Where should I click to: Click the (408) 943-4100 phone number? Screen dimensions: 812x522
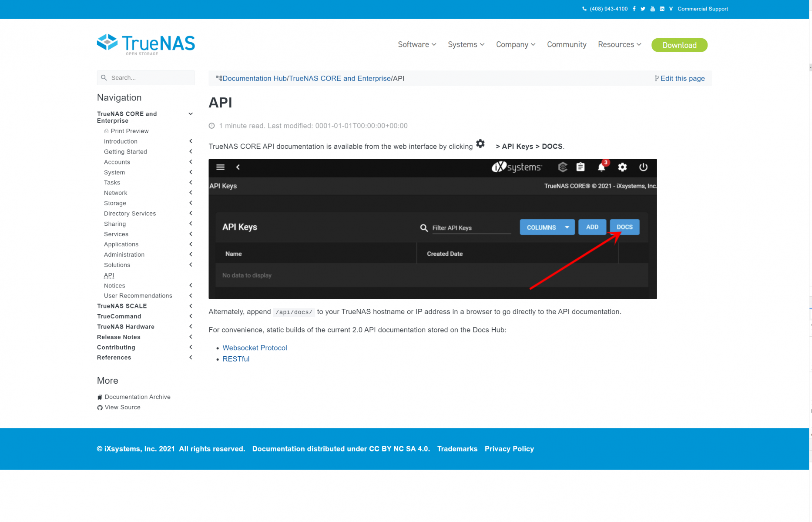[x=608, y=9]
